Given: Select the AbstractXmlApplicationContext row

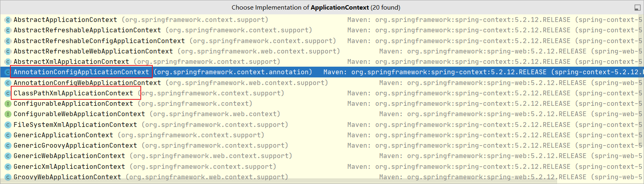Looking at the screenshot, I should (x=71, y=62).
